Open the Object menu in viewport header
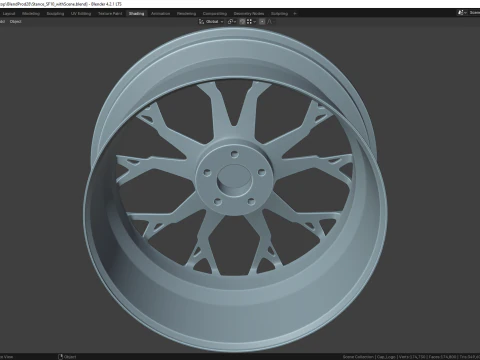The image size is (480, 360). pyautogui.click(x=16, y=22)
